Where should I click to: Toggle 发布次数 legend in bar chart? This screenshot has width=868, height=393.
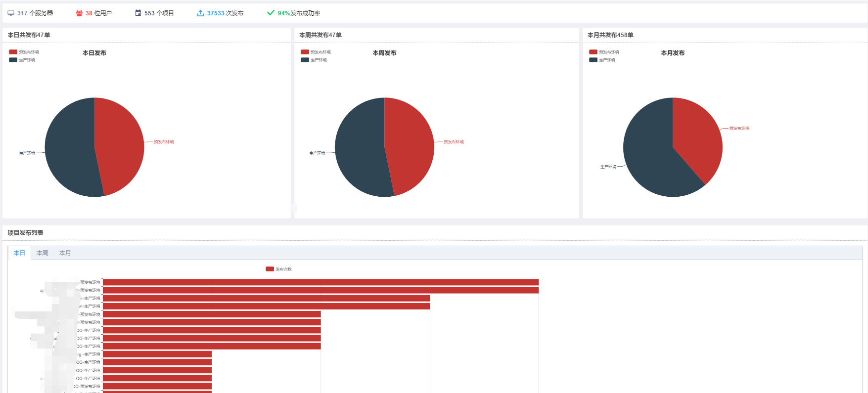[x=278, y=269]
